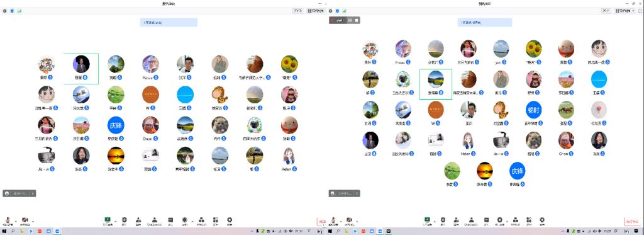Image resolution: width=644 pixels, height=235 pixels.
Task: Open the share screen icon in left meeting window
Action: coord(108,220)
